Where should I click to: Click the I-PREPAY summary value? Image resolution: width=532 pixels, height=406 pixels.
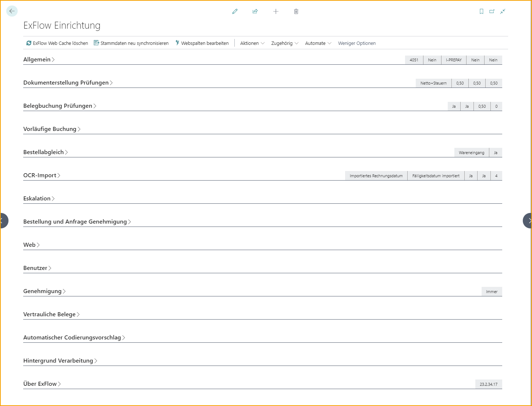(x=454, y=60)
